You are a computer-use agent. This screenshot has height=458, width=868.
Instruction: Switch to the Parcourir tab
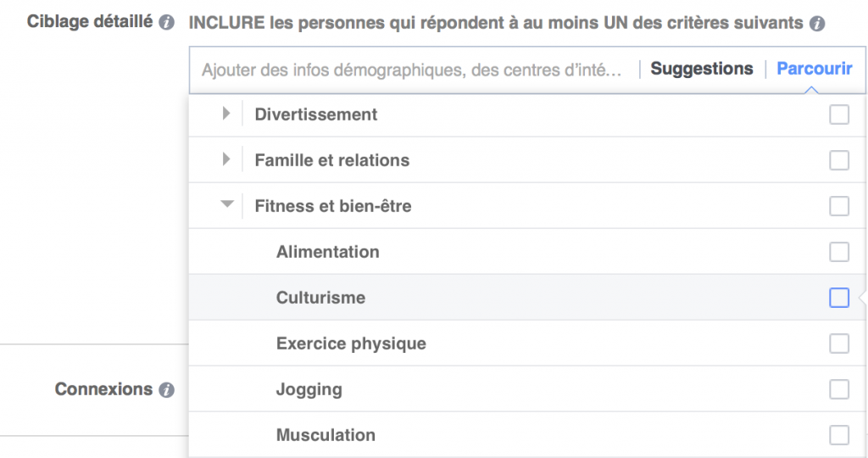point(815,70)
